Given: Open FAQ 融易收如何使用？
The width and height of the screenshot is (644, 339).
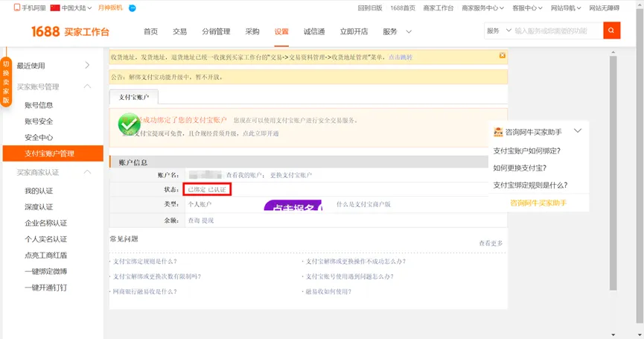Looking at the screenshot, I should 328,292.
